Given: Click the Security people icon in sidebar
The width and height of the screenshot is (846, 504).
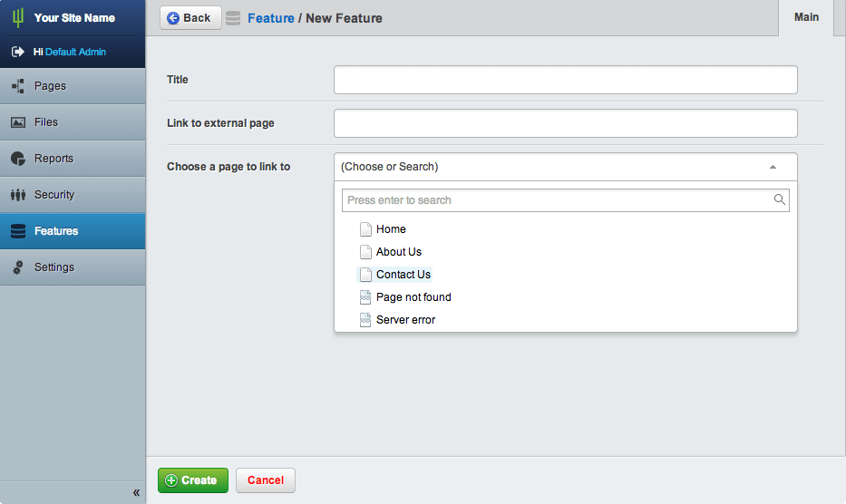Looking at the screenshot, I should 17,195.
